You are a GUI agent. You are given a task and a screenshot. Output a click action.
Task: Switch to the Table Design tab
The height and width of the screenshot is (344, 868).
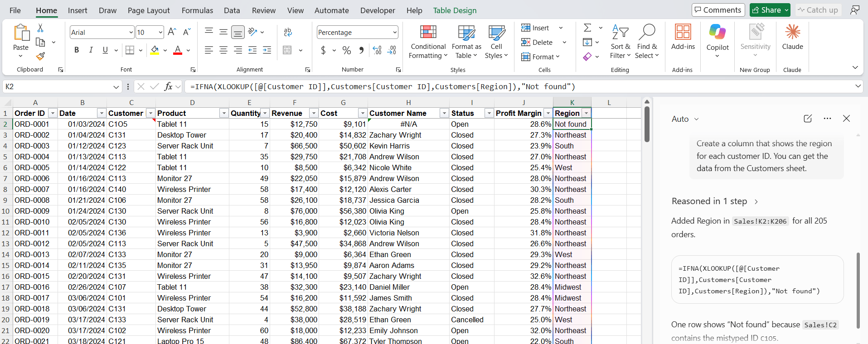coord(455,10)
